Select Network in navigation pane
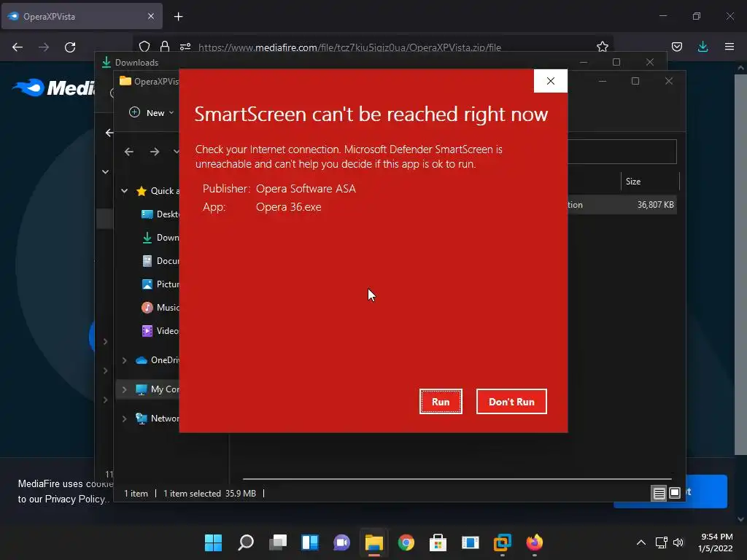This screenshot has width=747, height=560. pyautogui.click(x=158, y=418)
